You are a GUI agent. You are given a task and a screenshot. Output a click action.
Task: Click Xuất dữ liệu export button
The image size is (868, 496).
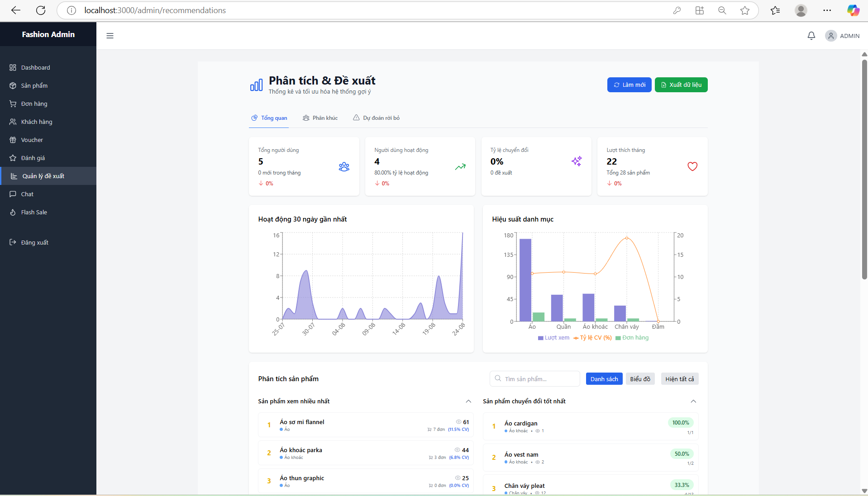point(681,85)
